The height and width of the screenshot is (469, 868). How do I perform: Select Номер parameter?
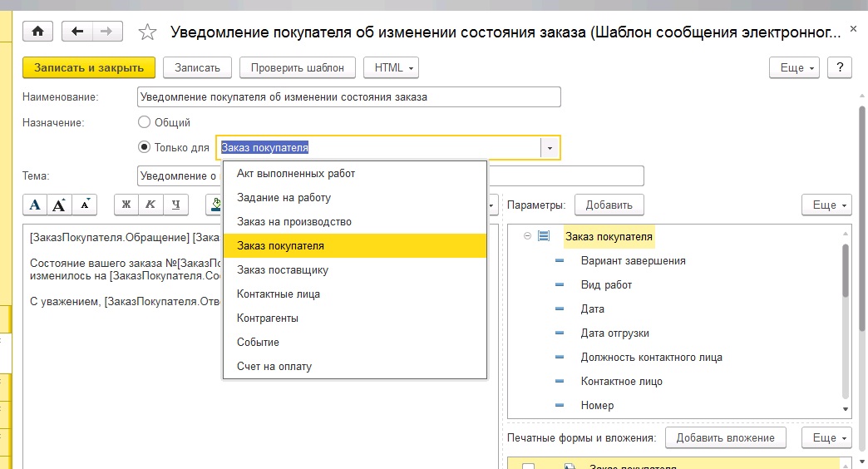pos(597,405)
